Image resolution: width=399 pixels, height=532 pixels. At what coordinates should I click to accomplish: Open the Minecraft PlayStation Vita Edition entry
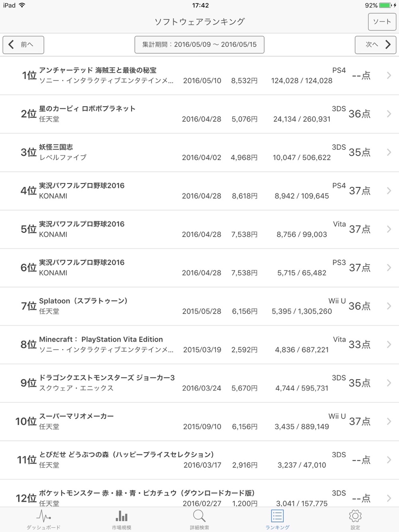199,345
